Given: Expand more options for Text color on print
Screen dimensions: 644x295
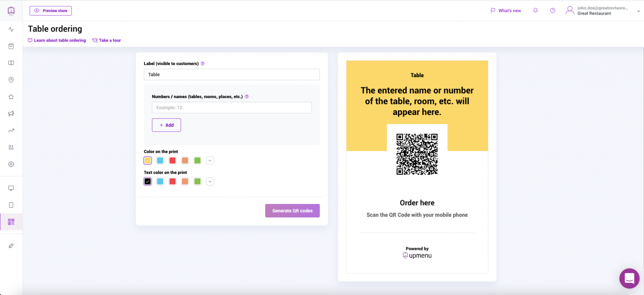Looking at the screenshot, I should click(210, 181).
